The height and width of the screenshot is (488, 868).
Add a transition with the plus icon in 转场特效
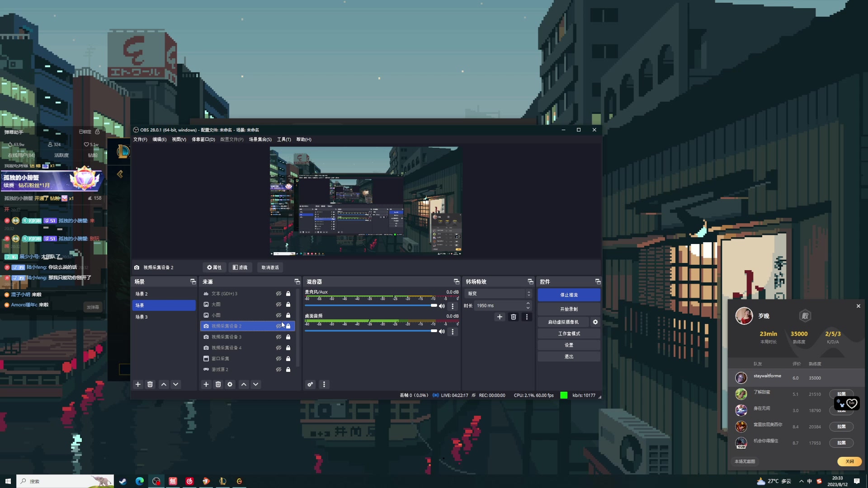tap(500, 317)
